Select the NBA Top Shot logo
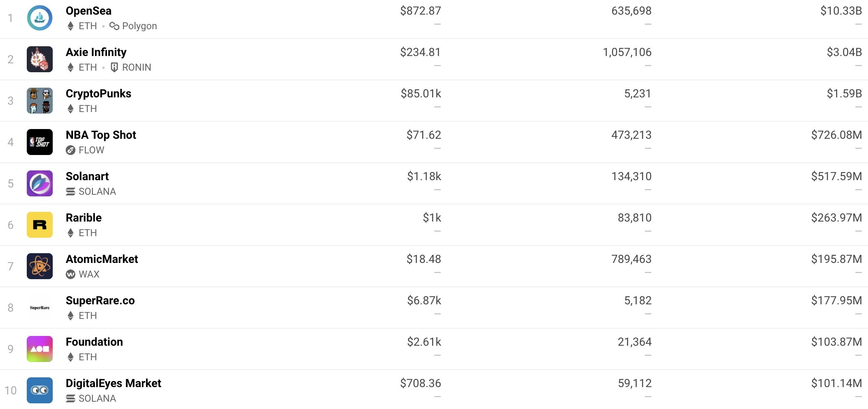The image size is (868, 409). (40, 142)
